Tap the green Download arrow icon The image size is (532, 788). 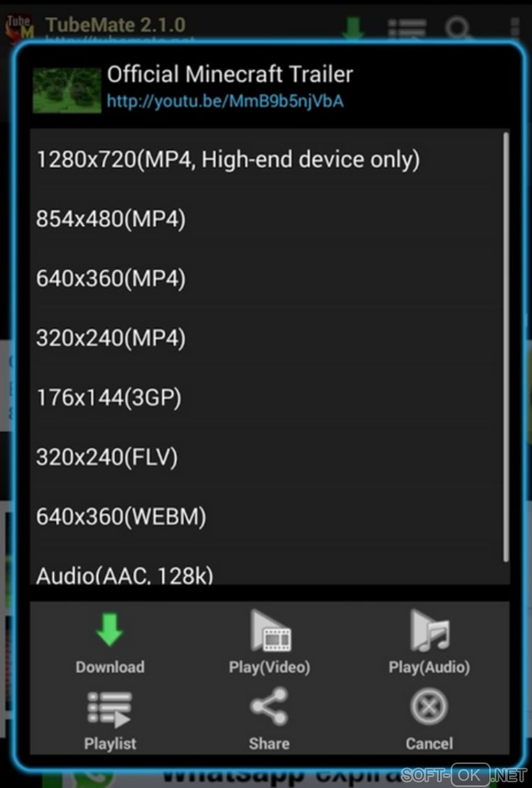[x=110, y=630]
